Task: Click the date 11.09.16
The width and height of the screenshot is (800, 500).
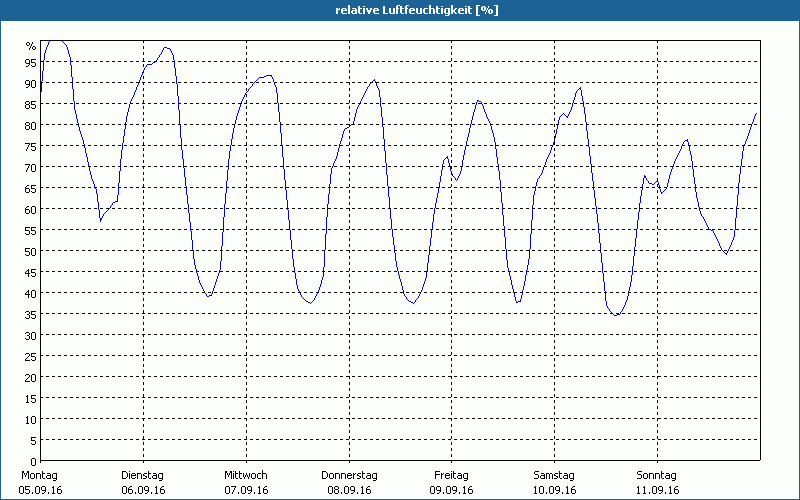Action: click(657, 490)
